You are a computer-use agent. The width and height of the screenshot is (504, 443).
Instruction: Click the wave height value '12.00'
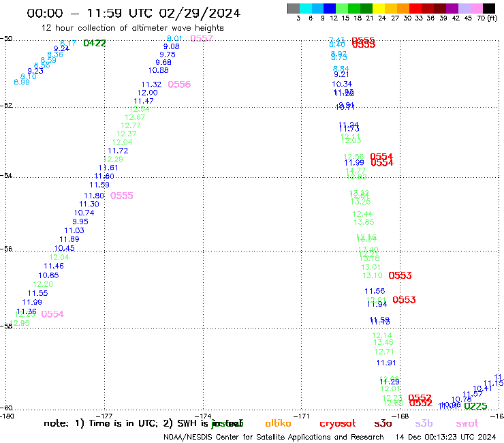click(148, 93)
